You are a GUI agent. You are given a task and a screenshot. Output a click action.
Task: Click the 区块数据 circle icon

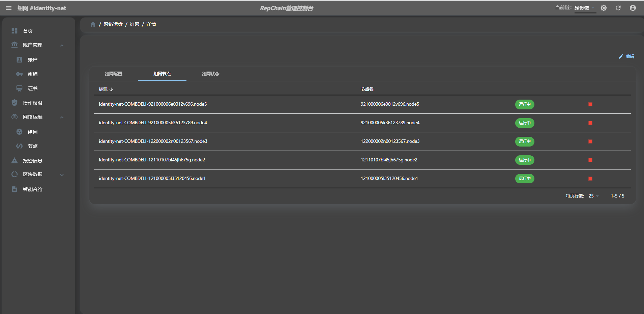pos(14,174)
